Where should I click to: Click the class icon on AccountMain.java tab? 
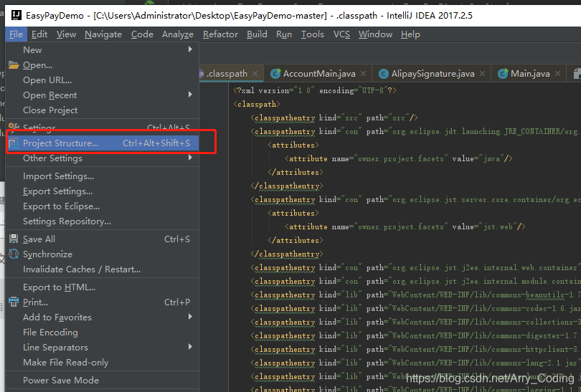[x=275, y=74]
